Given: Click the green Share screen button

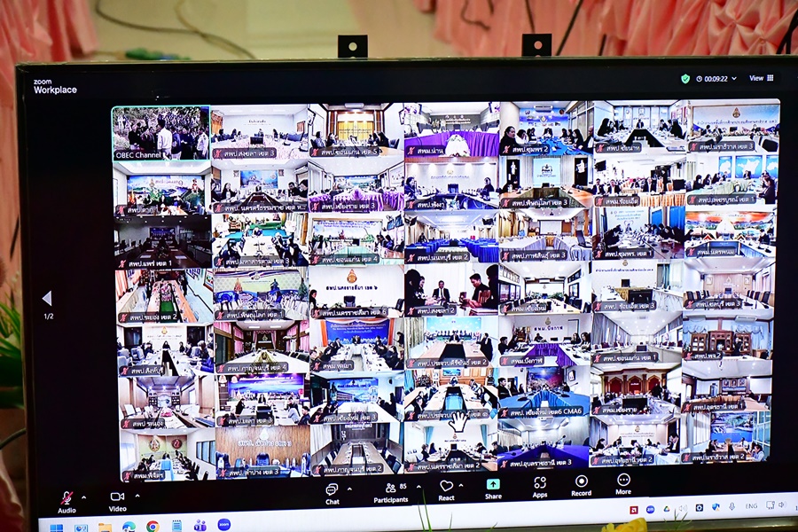Looking at the screenshot, I should (x=493, y=485).
